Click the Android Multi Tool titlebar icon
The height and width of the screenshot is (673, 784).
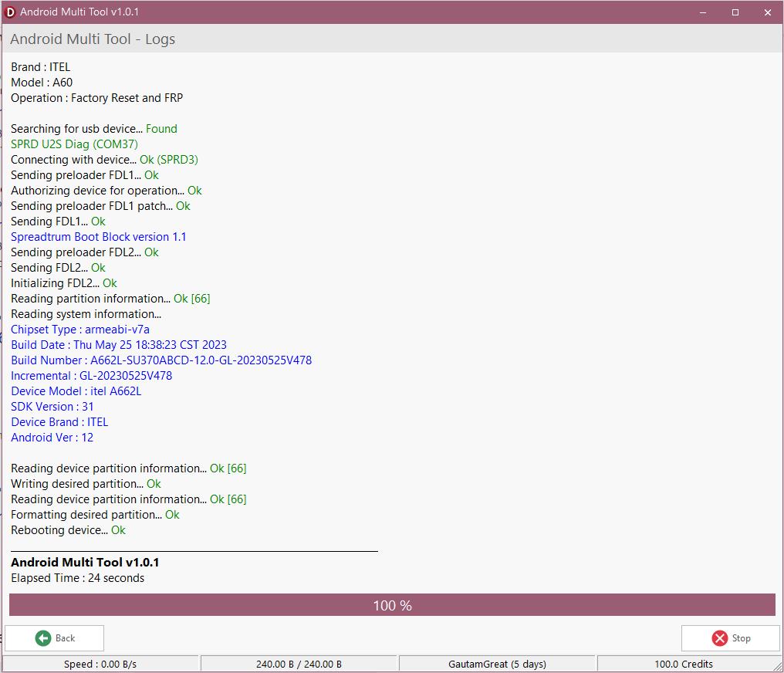pyautogui.click(x=11, y=12)
